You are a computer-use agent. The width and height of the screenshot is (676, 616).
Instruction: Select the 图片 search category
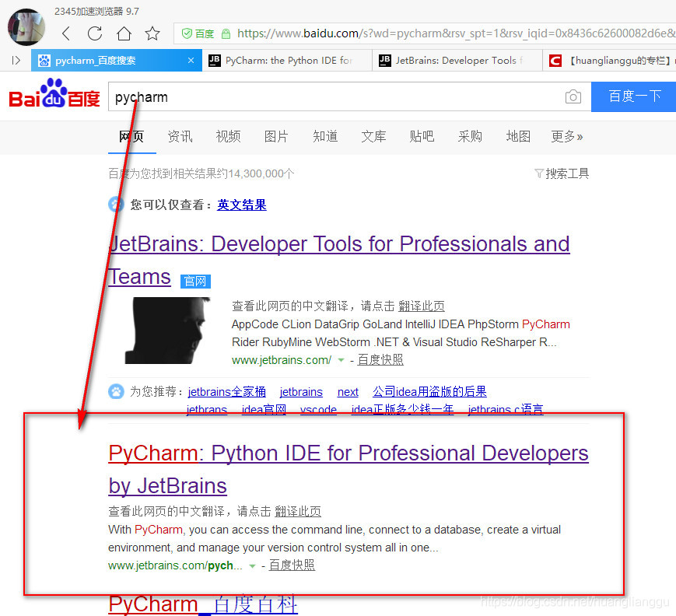(x=276, y=136)
